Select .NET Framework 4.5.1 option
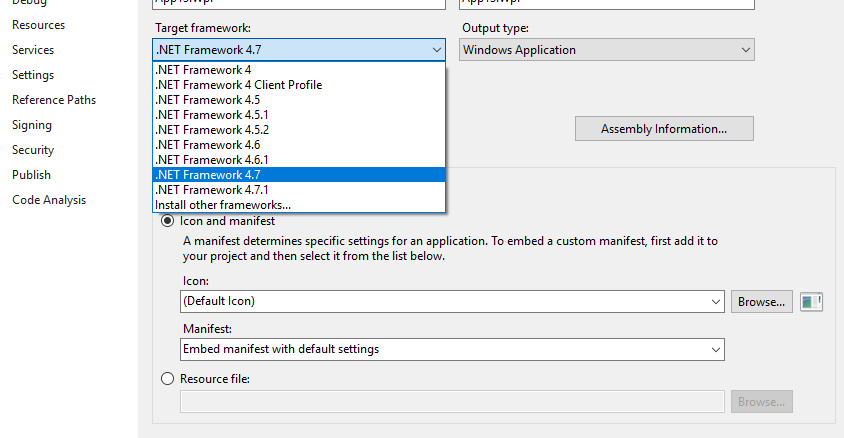Viewport: 844px width, 438px height. click(x=299, y=115)
